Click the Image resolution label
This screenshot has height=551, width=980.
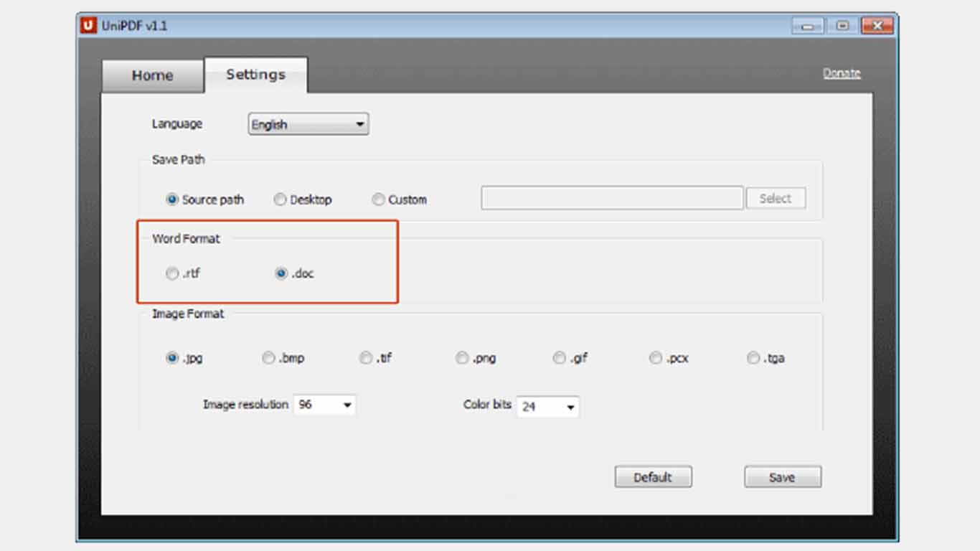tap(245, 405)
